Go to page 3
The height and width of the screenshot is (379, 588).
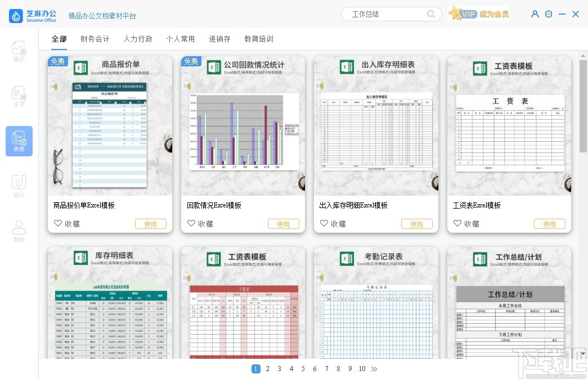(x=280, y=369)
